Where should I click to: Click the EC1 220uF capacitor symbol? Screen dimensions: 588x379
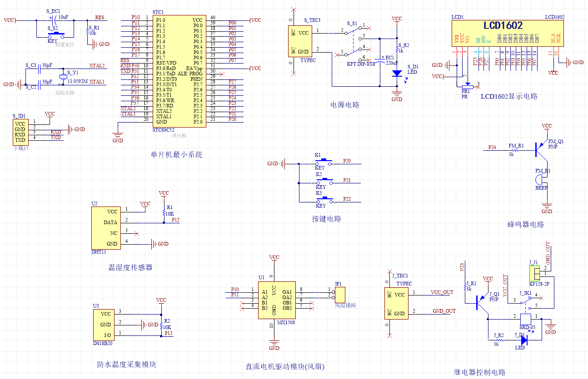click(379, 60)
